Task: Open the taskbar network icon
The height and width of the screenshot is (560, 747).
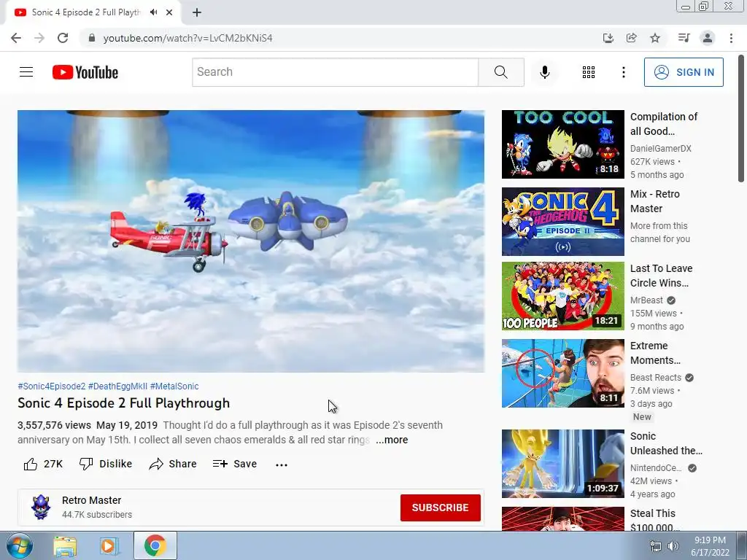Action: pos(656,546)
